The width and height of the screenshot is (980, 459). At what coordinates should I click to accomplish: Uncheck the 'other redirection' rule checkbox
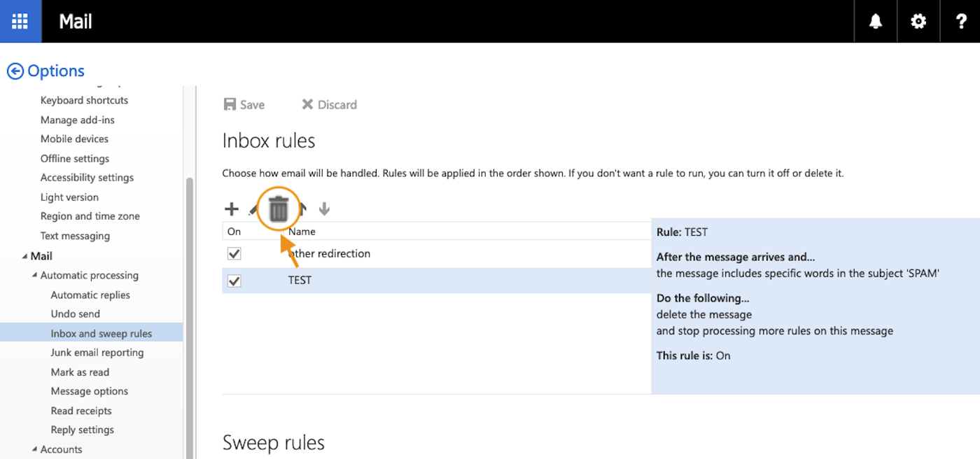(x=234, y=253)
